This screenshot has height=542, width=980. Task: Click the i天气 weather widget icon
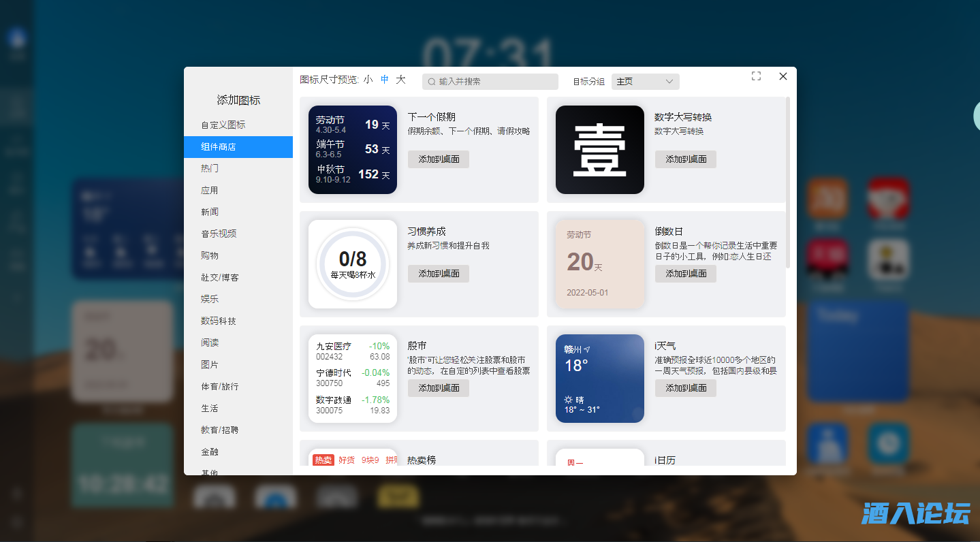tap(600, 379)
